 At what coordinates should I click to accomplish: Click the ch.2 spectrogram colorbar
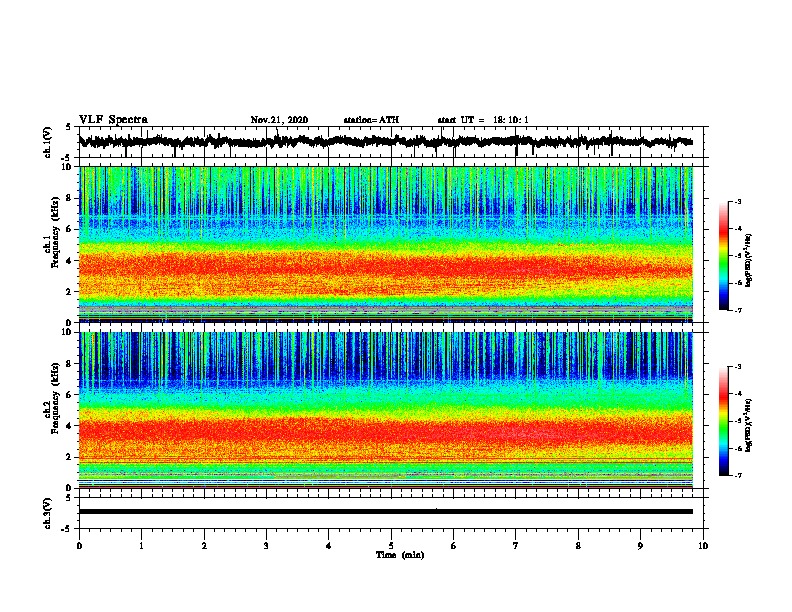point(723,421)
